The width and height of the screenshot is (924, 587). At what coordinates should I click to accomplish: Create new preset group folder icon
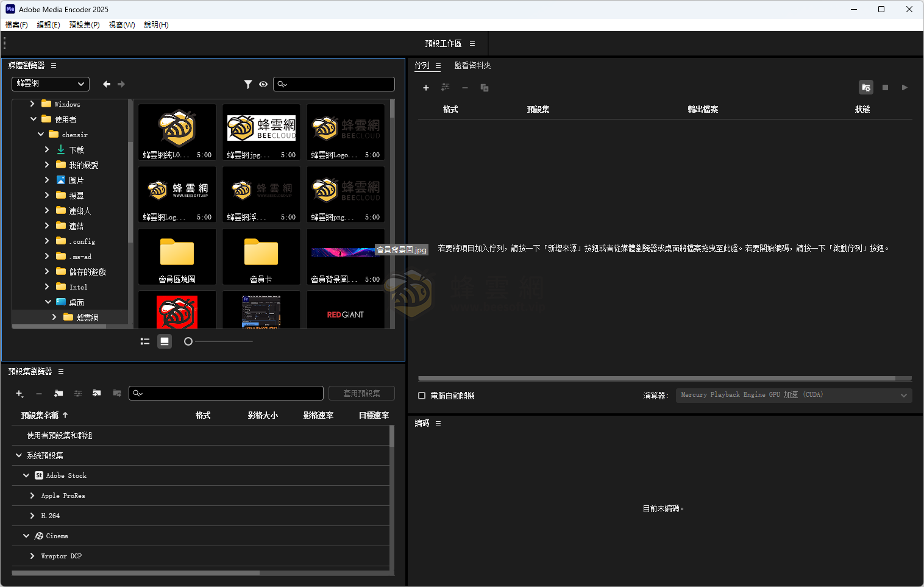click(59, 394)
